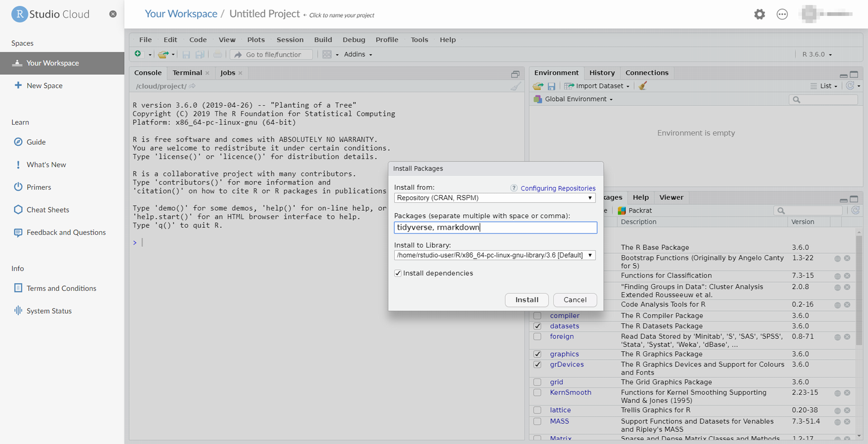Switch to the Connections tab

pos(647,73)
